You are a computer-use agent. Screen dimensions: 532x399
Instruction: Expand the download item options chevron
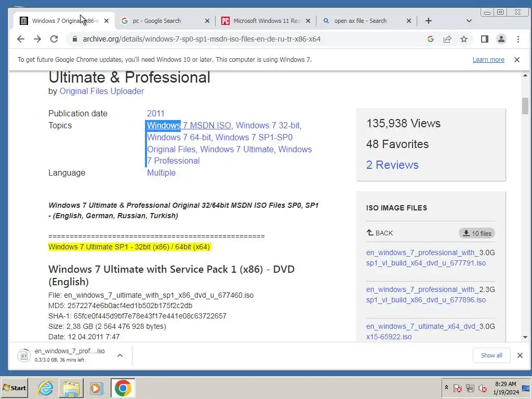click(x=120, y=355)
